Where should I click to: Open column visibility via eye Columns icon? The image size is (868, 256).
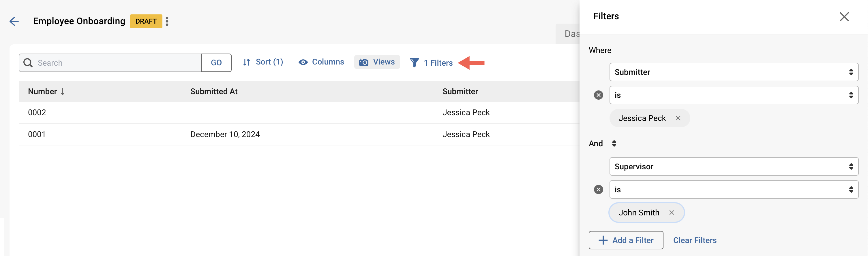pos(303,62)
